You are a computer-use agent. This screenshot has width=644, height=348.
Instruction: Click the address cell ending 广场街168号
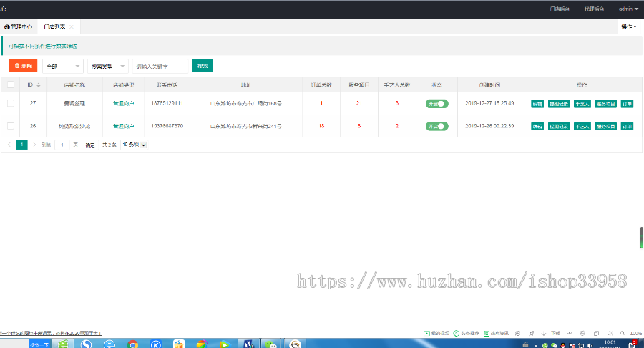tap(246, 104)
